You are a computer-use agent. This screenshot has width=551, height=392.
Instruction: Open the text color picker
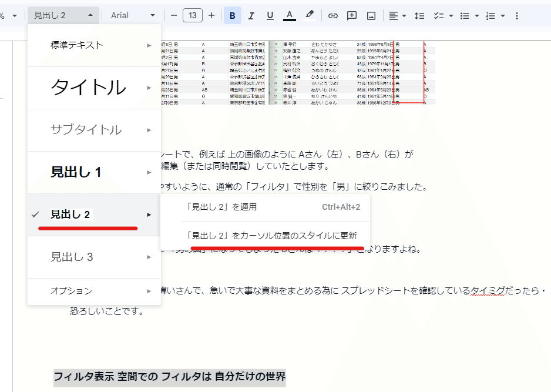[x=290, y=15]
